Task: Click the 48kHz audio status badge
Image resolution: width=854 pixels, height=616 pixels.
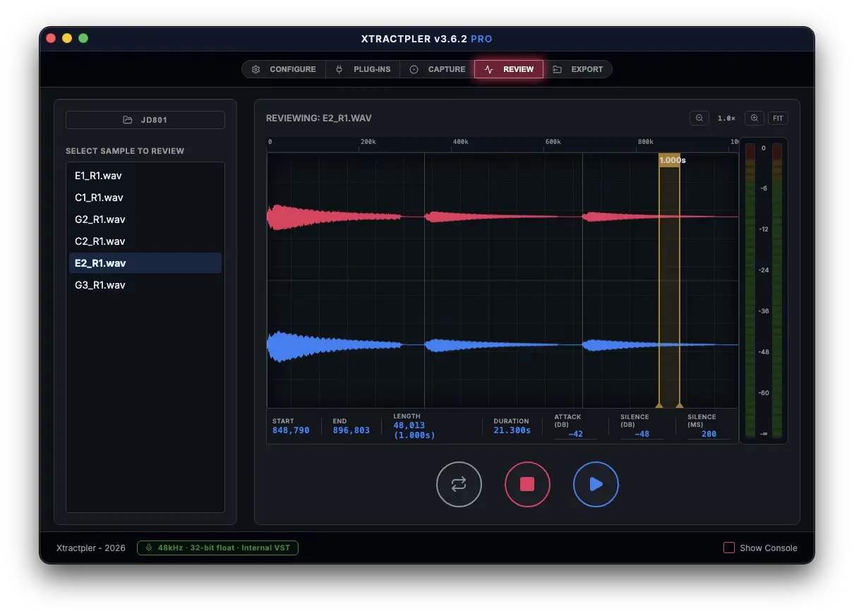Action: tap(217, 548)
